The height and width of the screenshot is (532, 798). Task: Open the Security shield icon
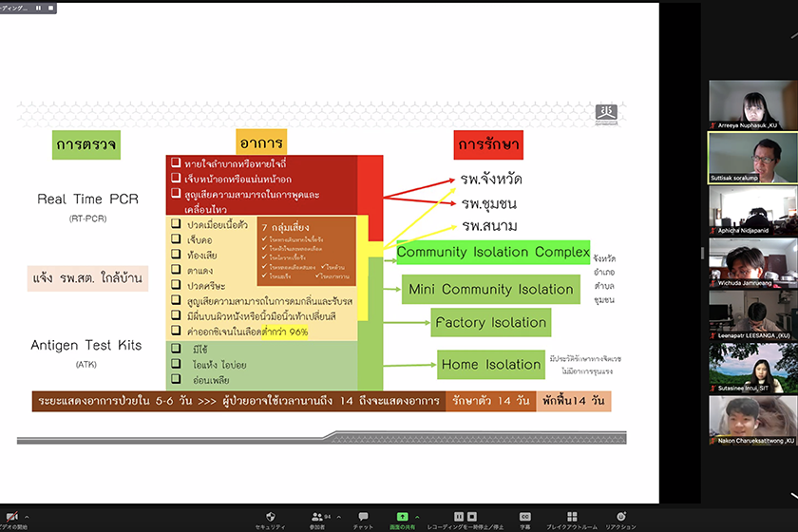[270, 516]
